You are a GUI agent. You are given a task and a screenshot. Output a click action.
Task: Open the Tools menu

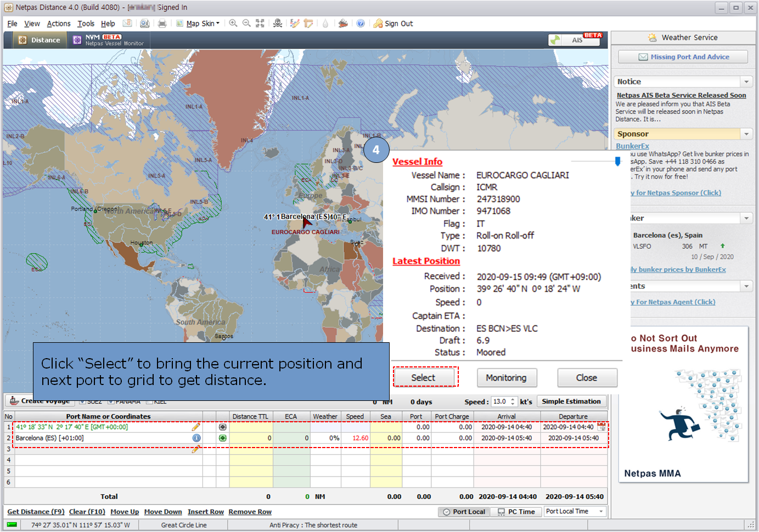[86, 24]
